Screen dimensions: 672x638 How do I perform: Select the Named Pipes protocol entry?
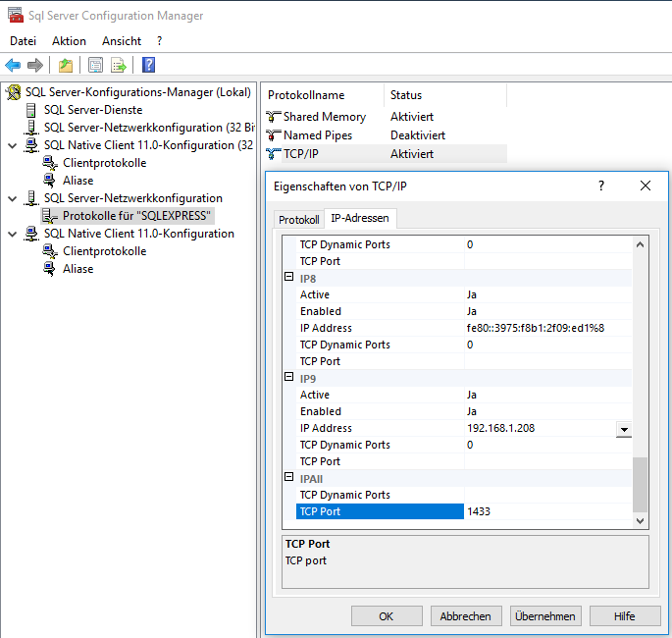(317, 135)
